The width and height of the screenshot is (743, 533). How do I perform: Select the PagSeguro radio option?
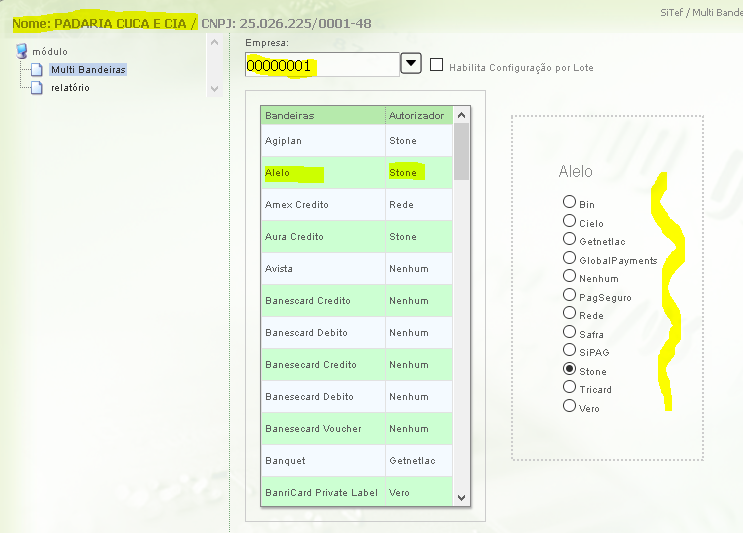click(x=569, y=295)
